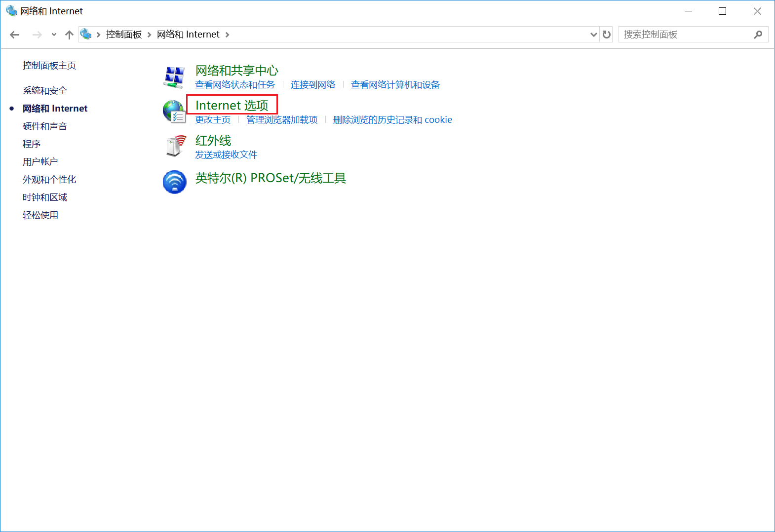Go back with the back arrow
Image resolution: width=775 pixels, height=532 pixels.
tap(15, 35)
